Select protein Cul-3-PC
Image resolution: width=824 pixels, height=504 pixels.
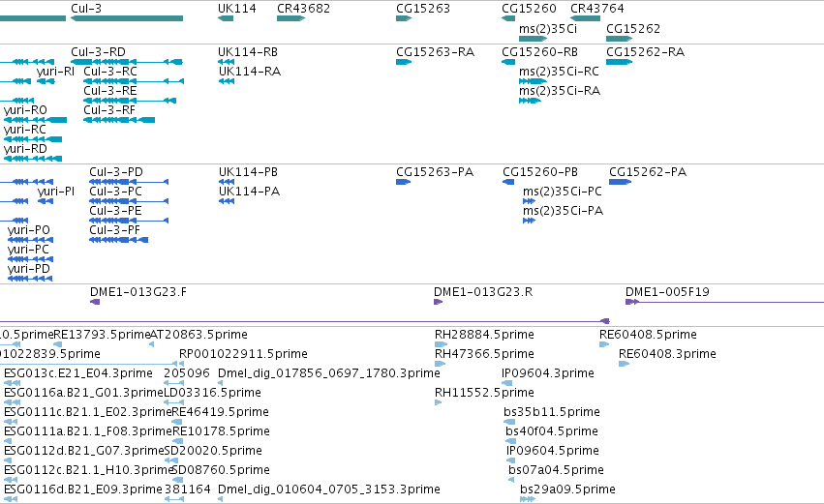[115, 192]
